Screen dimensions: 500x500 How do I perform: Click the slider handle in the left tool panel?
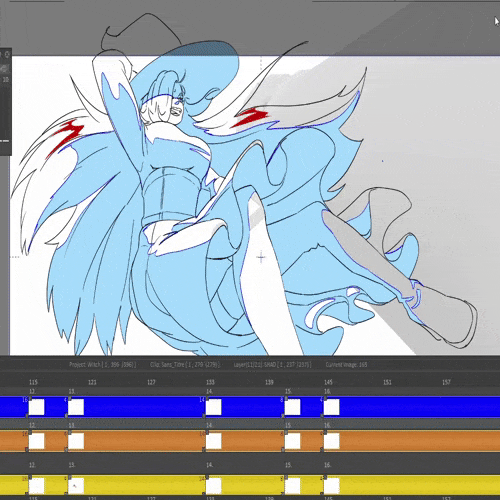coord(5,141)
